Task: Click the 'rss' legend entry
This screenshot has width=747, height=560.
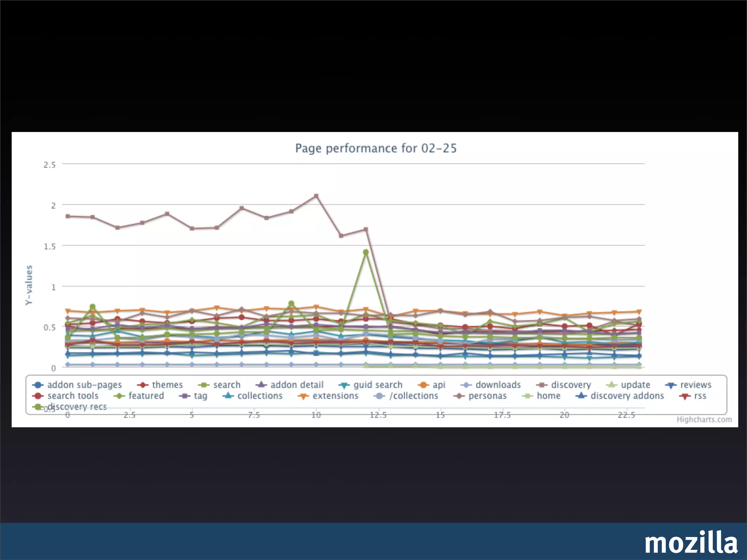Action: click(700, 396)
